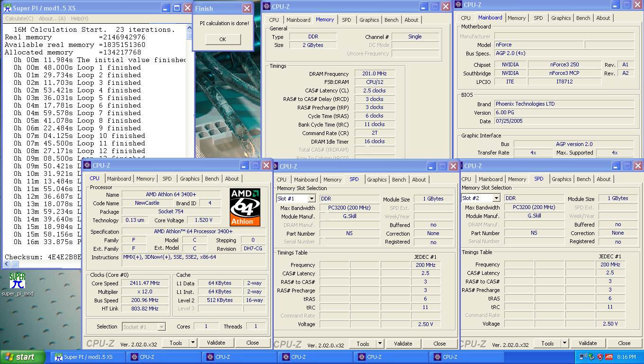Open the super_pi_mod desktop icon
Viewport: 644px width, 364px height.
pos(18,284)
